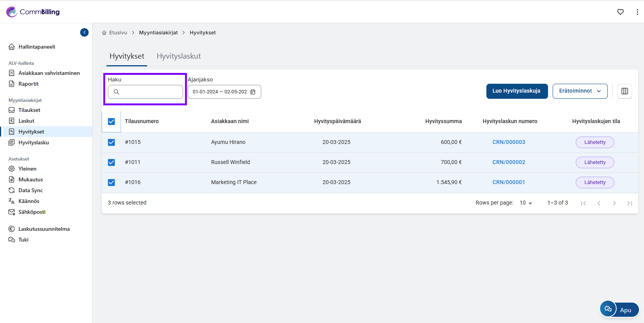Switch to the Hyvityslaskut tab
Screen dimensions: 644x323
coord(178,56)
